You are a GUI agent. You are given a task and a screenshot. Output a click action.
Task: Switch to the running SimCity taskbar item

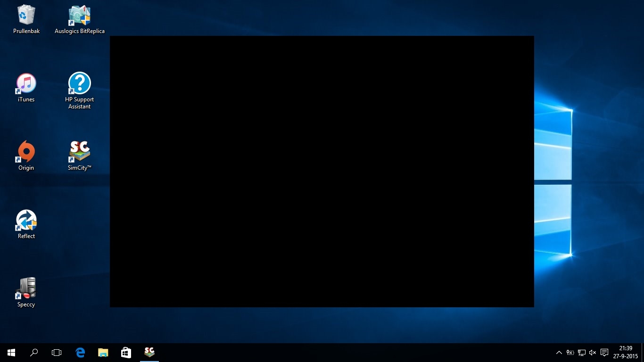pyautogui.click(x=149, y=353)
